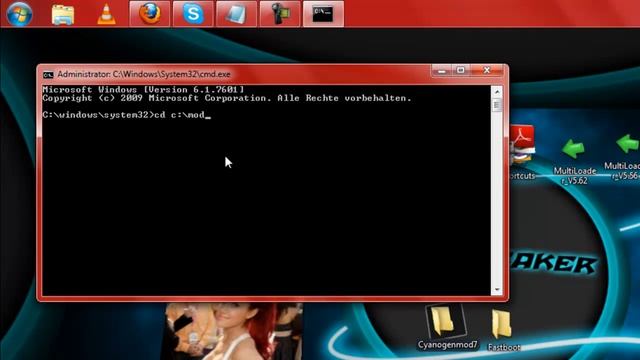Switch to Skype in the taskbar
This screenshot has width=640, height=360.
click(193, 13)
